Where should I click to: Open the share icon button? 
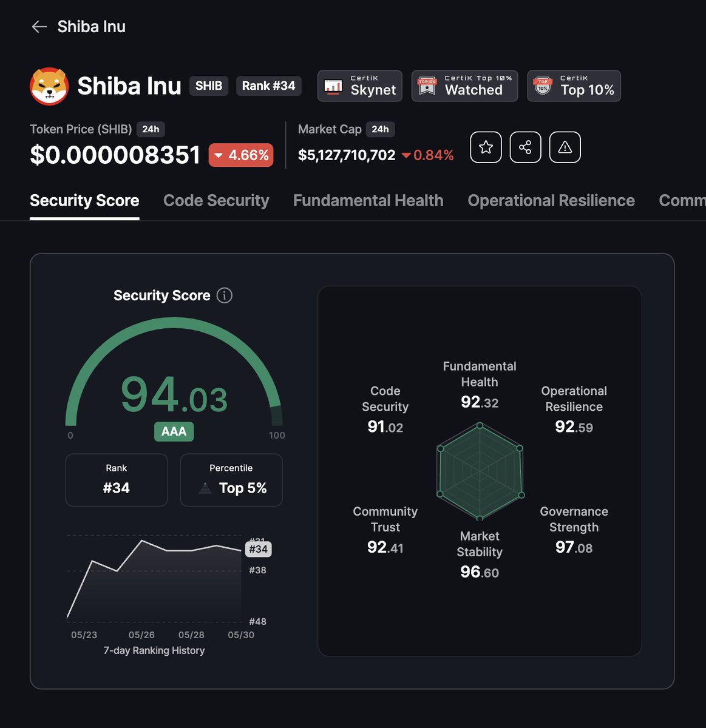click(525, 147)
